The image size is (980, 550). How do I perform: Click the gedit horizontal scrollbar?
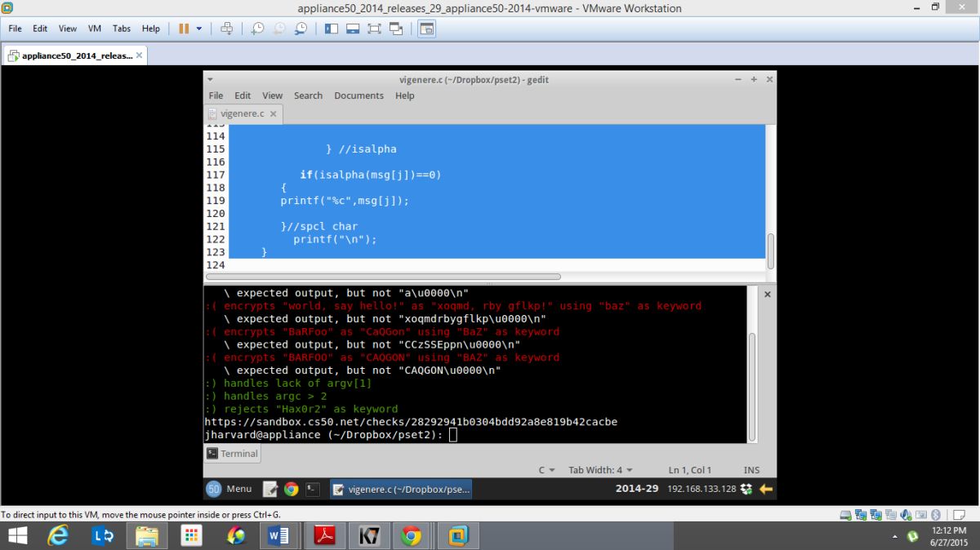(382, 277)
